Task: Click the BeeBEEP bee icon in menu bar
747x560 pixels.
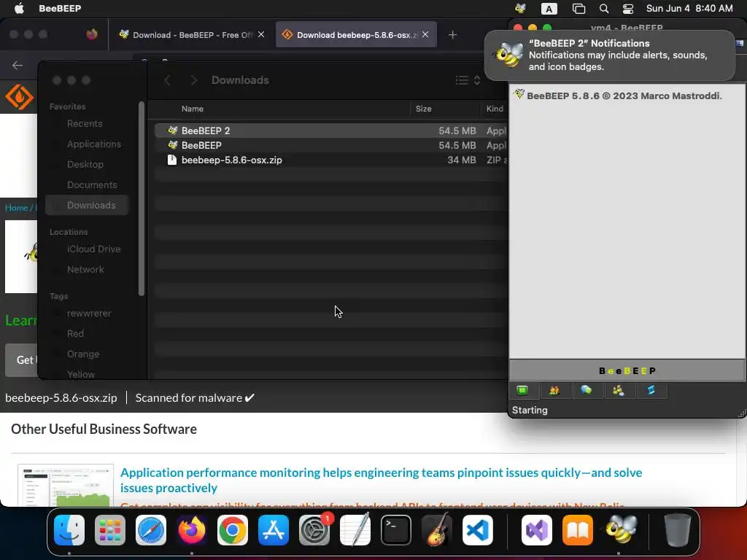Action: pyautogui.click(x=520, y=8)
